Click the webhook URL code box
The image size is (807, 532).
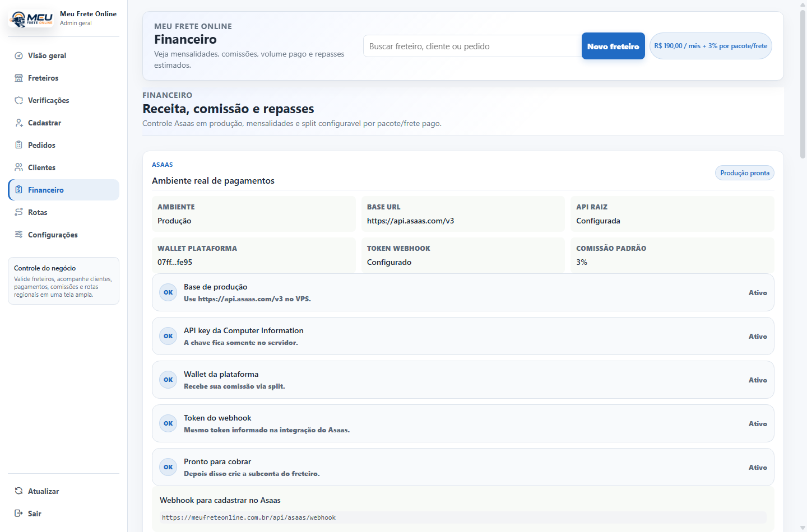[x=463, y=517]
